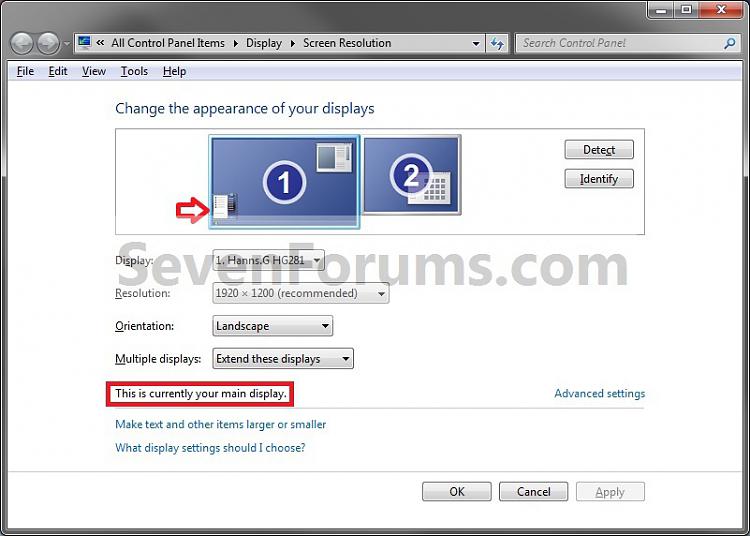Open the Help menu

tap(174, 71)
